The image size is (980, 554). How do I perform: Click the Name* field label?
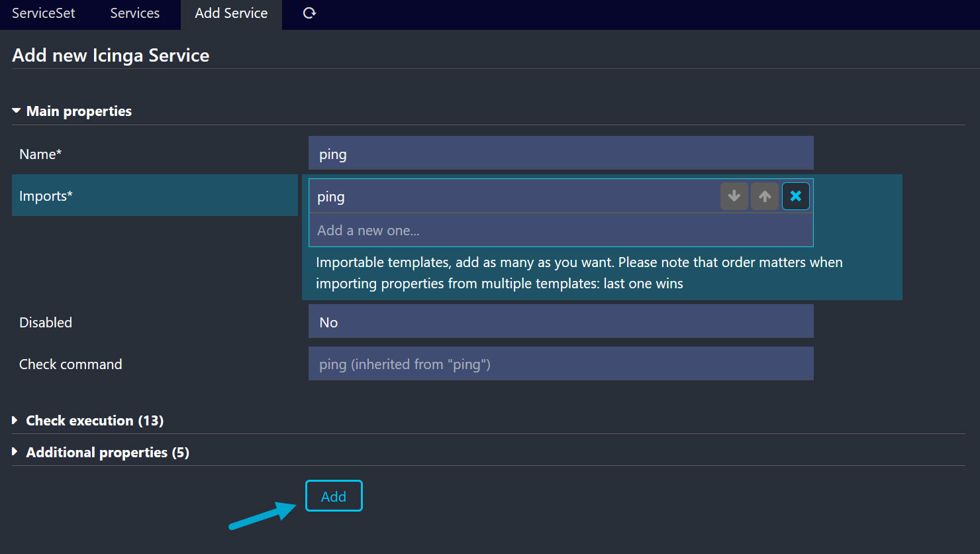click(x=40, y=154)
